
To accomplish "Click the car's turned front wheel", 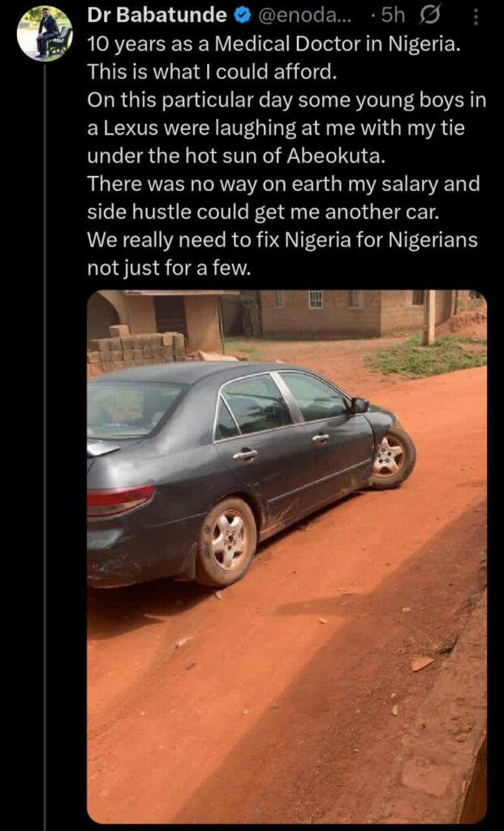I will [392, 457].
